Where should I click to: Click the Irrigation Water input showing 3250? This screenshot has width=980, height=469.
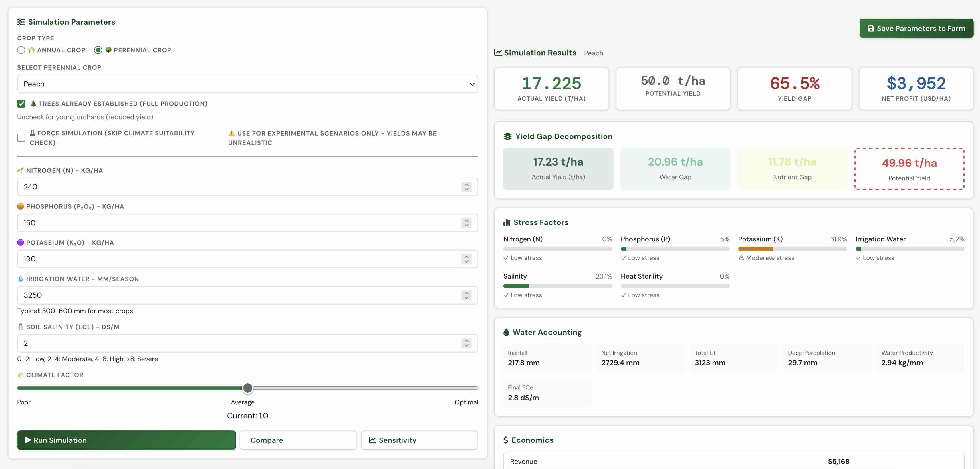coord(248,295)
